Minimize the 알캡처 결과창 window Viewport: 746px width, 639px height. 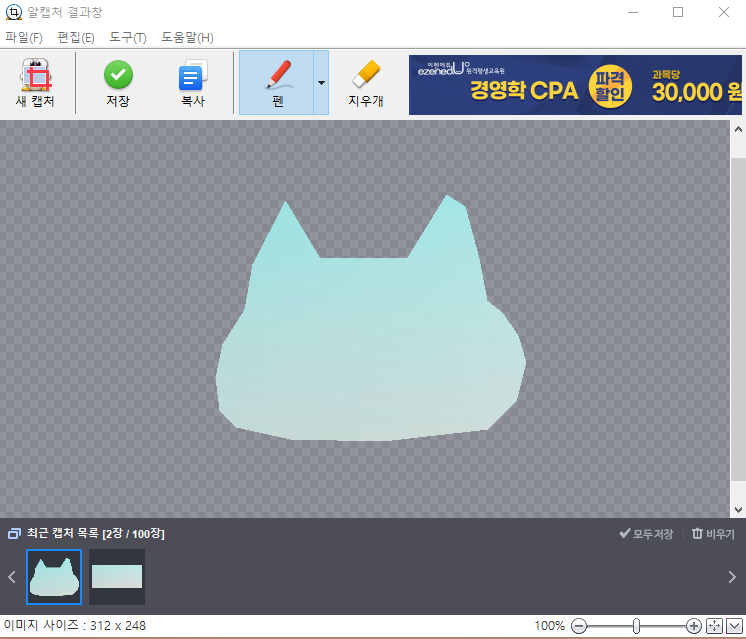tap(633, 12)
